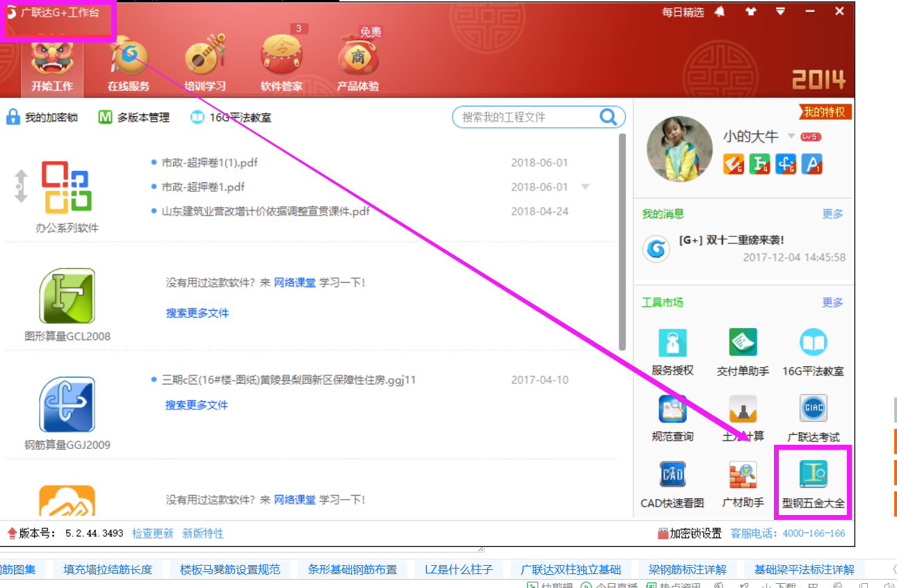The image size is (897, 588).
Task: Open the 土方计算 tool
Action: 743,418
